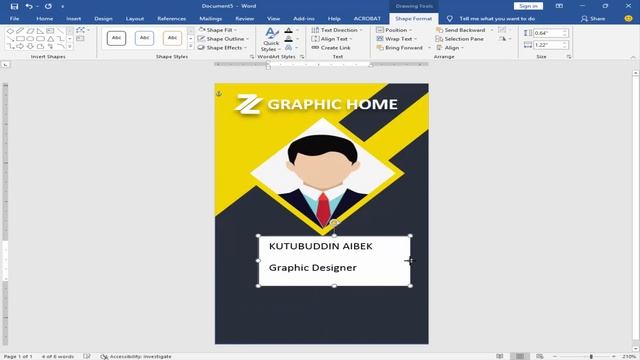Choose the right arrow shape in gallery

click(x=20, y=47)
